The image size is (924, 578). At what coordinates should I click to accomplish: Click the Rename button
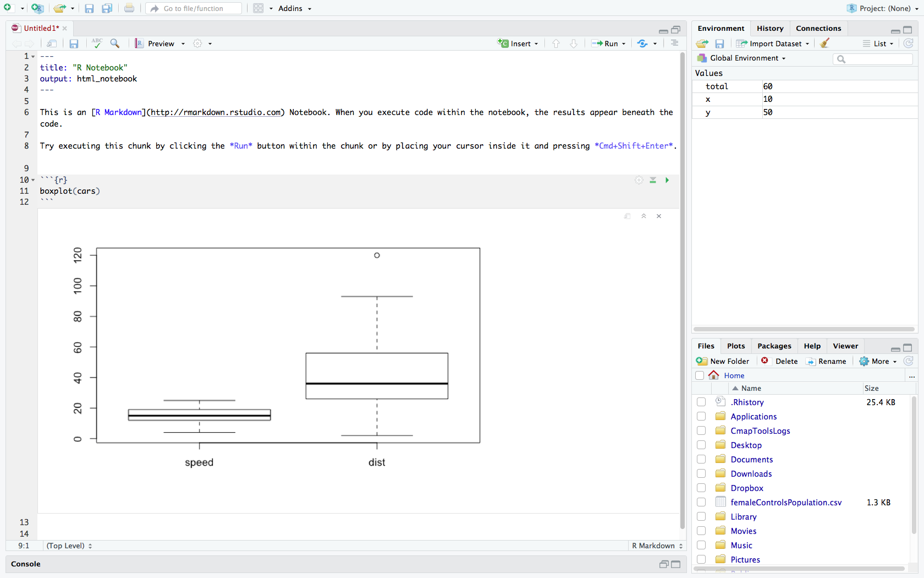(826, 361)
